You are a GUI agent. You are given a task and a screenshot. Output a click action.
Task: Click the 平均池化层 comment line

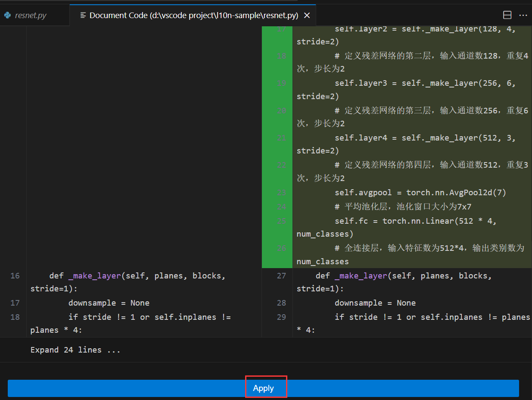point(404,207)
